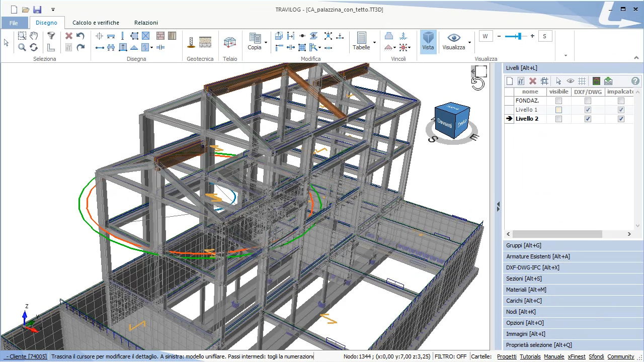This screenshot has width=644, height=362.
Task: Click the brick wall draw tool
Action: click(x=160, y=36)
